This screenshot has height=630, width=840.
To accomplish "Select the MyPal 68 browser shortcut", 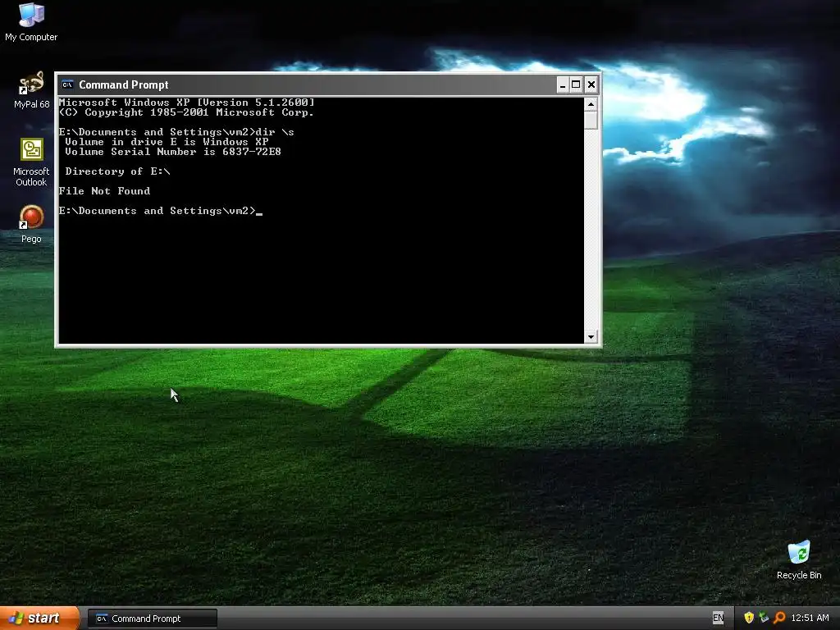I will tap(31, 89).
